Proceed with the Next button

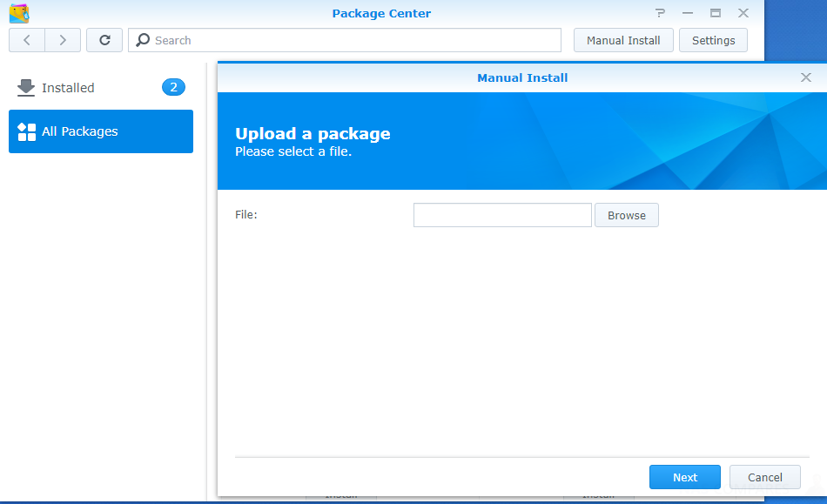684,477
